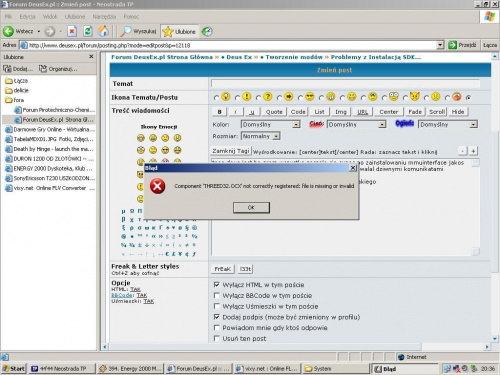Select the lightbulb post icon radio
The image size is (500, 375).
216,98
